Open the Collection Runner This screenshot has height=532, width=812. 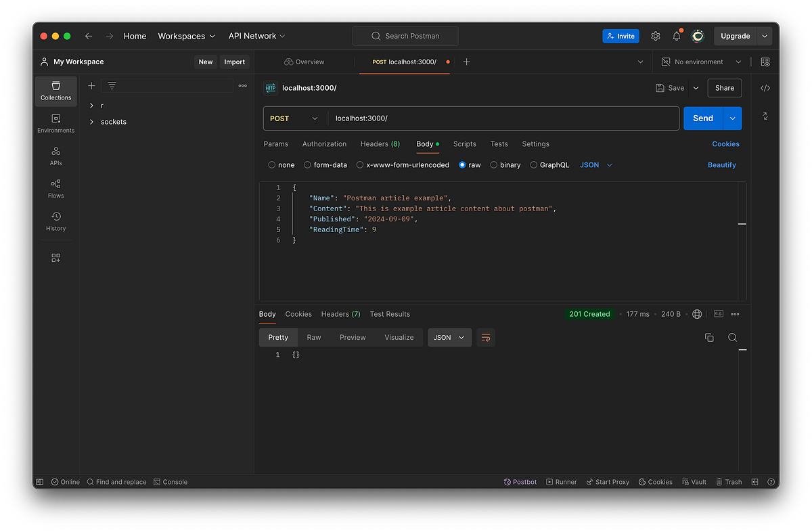pos(561,481)
